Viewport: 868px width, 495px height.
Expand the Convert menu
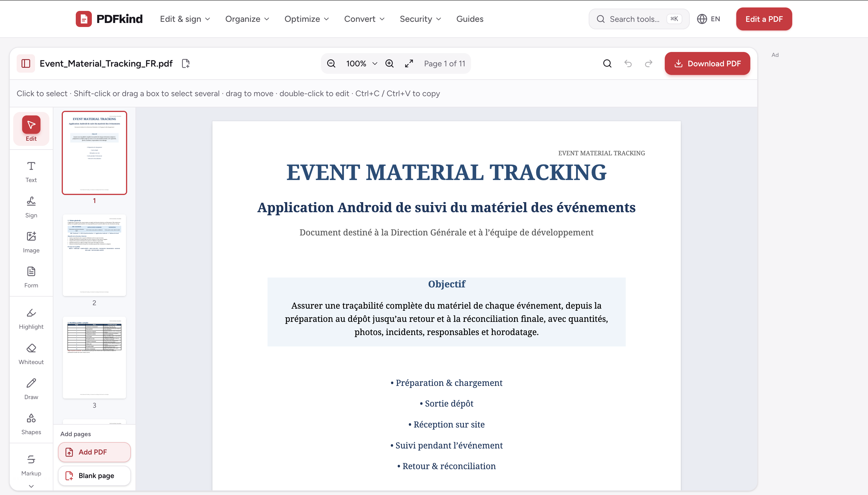coord(364,19)
